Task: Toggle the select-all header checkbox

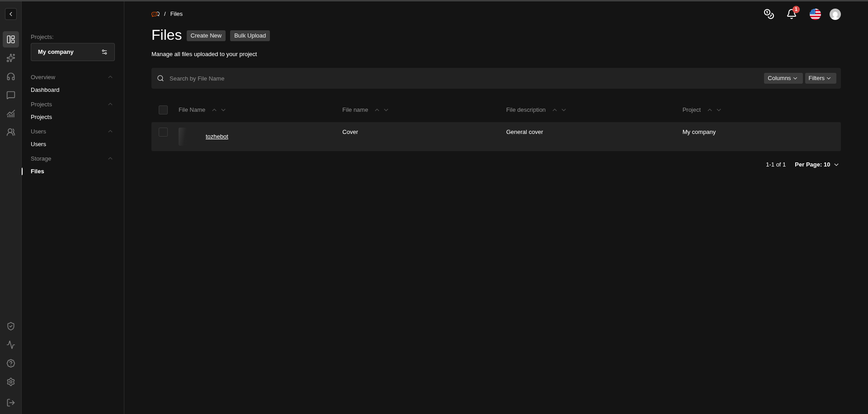Action: click(x=163, y=110)
